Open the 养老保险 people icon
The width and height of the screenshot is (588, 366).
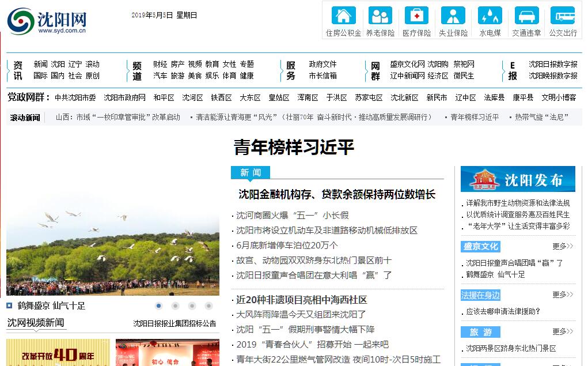click(x=380, y=16)
